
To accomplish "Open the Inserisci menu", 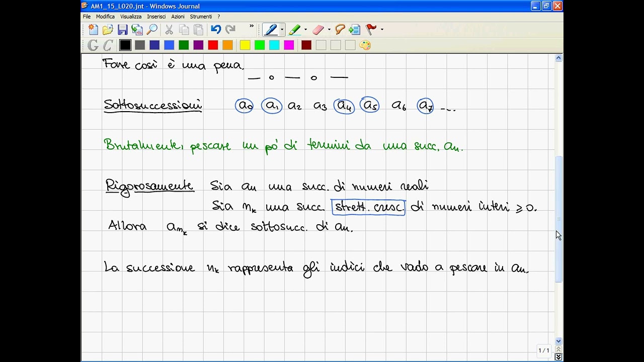I will [x=156, y=17].
